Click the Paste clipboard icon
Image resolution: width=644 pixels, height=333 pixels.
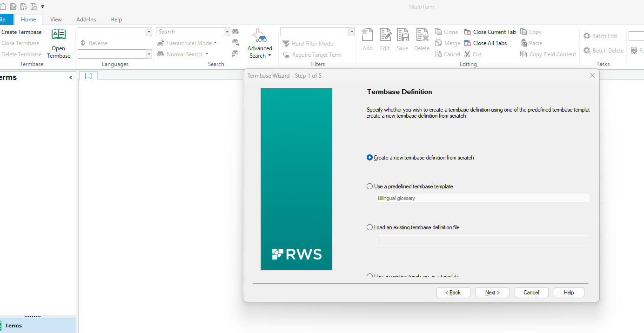tap(523, 43)
